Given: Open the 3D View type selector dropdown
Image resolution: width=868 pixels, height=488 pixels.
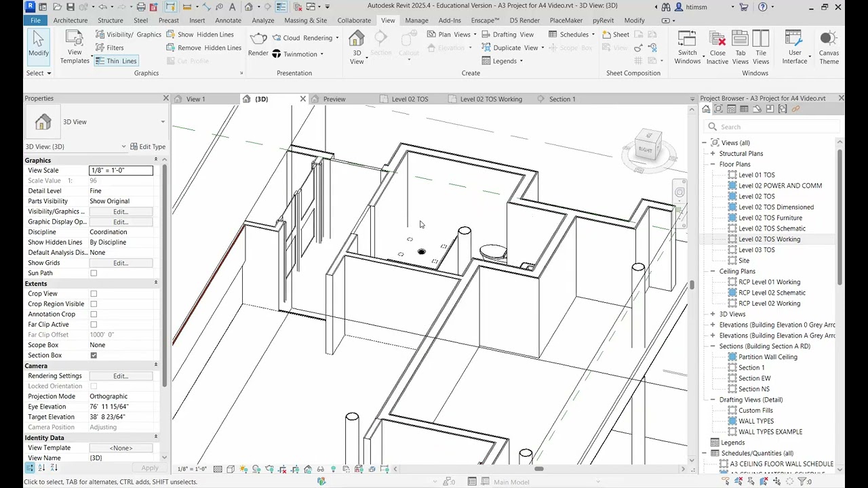Looking at the screenshot, I should tap(162, 122).
